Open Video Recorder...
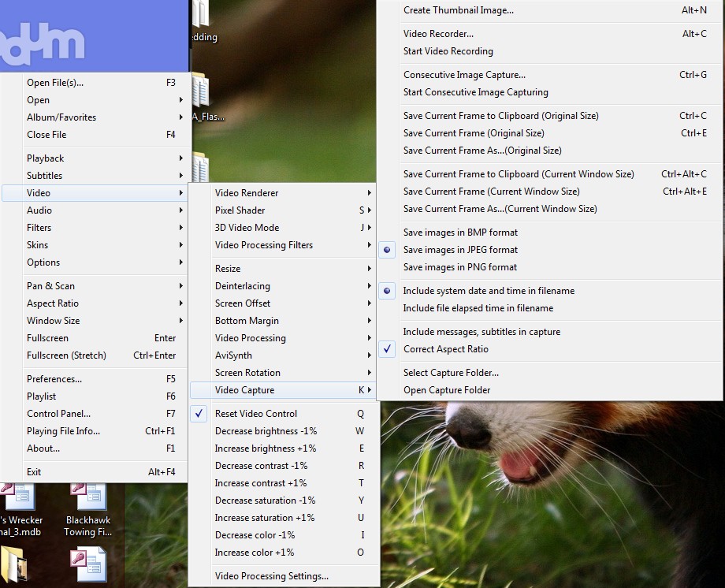Viewport: 725px width, 588px height. (x=550, y=34)
